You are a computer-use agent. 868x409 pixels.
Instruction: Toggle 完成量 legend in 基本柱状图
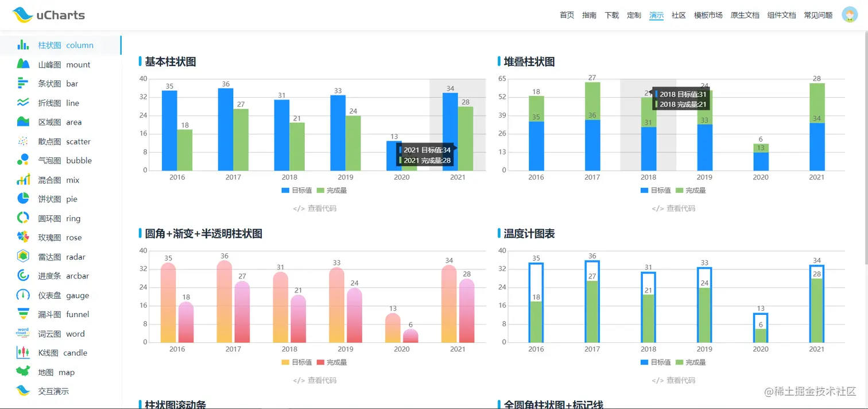332,190
